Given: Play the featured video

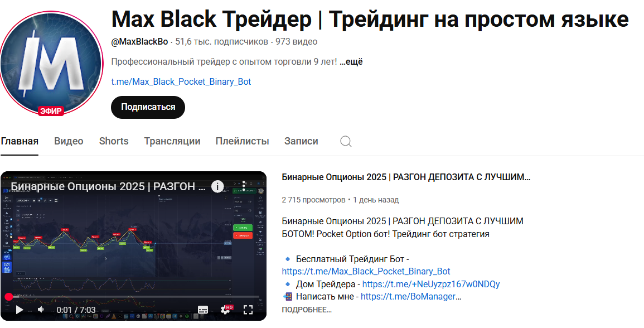Looking at the screenshot, I should pos(19,310).
